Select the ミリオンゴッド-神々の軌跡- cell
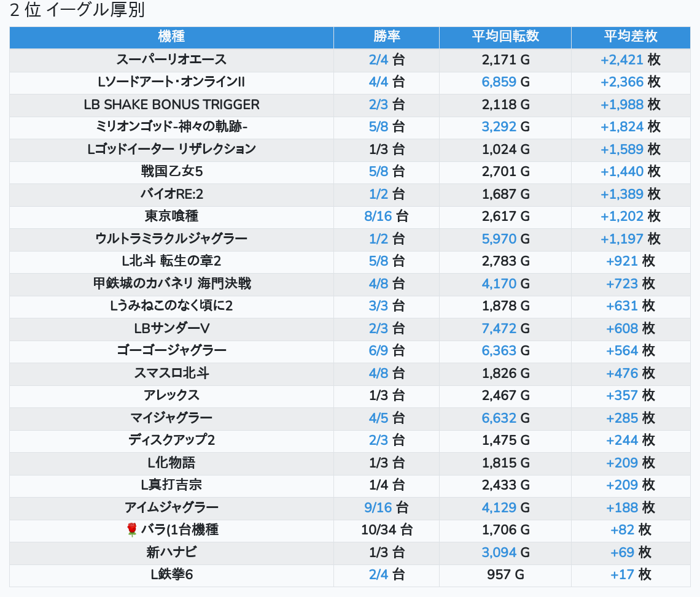This screenshot has height=597, width=700. [171, 127]
